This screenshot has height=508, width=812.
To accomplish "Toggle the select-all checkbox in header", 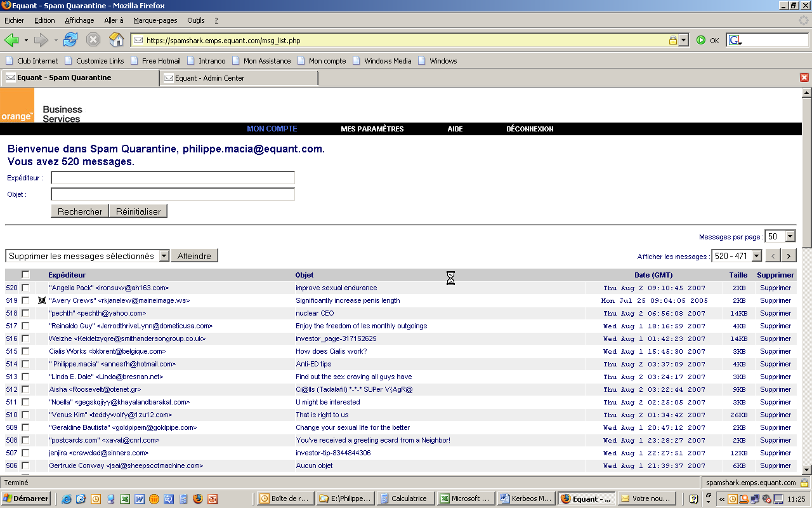I will coord(25,275).
